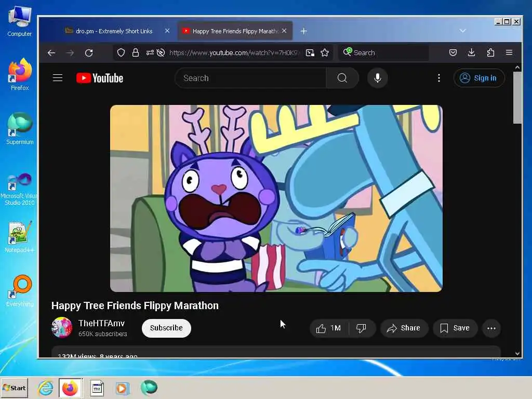Like the video with thumbs up
532x399 pixels.
point(328,328)
